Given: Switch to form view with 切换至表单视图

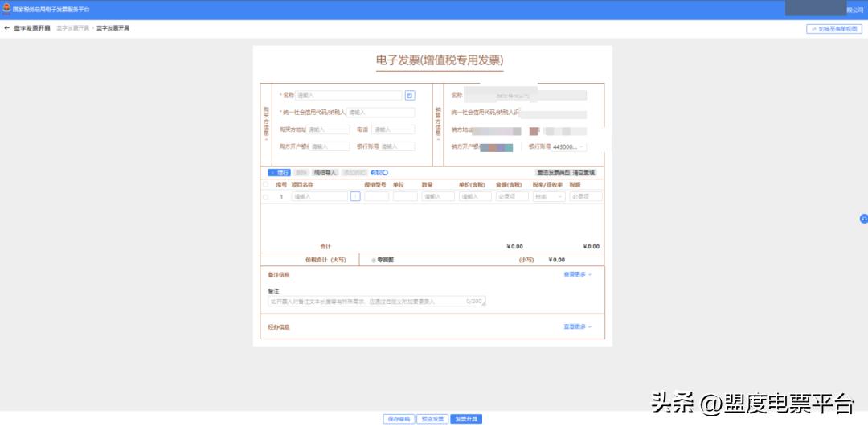Looking at the screenshot, I should point(833,29).
